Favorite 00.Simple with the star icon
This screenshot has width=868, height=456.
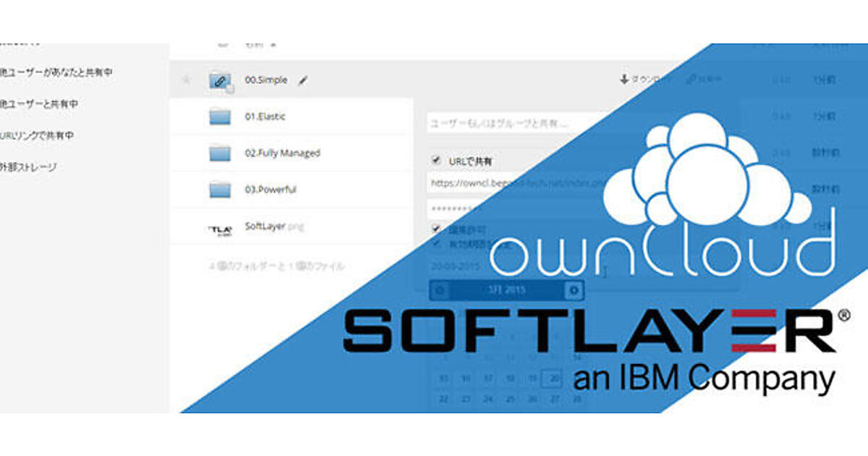pyautogui.click(x=187, y=80)
